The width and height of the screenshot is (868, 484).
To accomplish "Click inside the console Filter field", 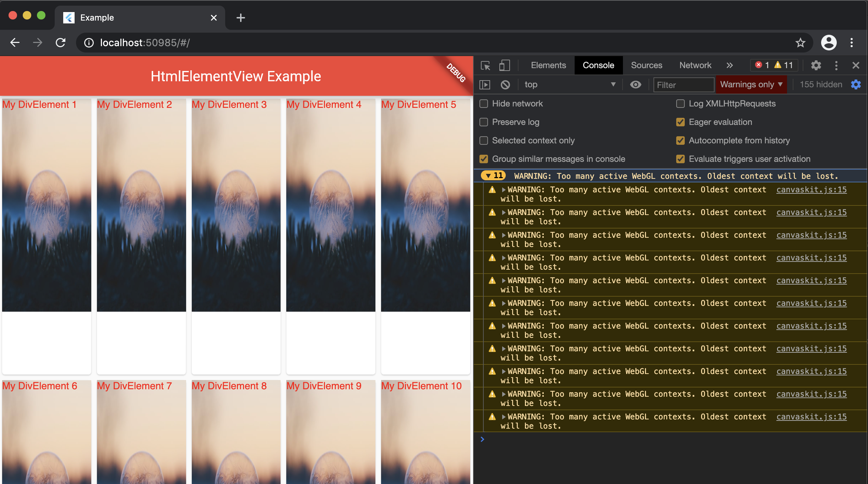I will pos(683,84).
